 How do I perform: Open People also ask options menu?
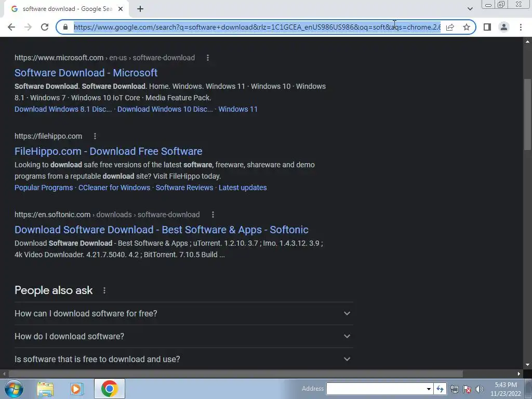point(104,291)
